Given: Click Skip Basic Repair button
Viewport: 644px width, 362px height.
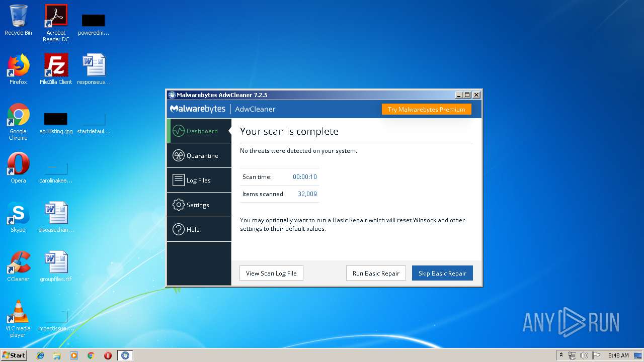Looking at the screenshot, I should tap(442, 273).
